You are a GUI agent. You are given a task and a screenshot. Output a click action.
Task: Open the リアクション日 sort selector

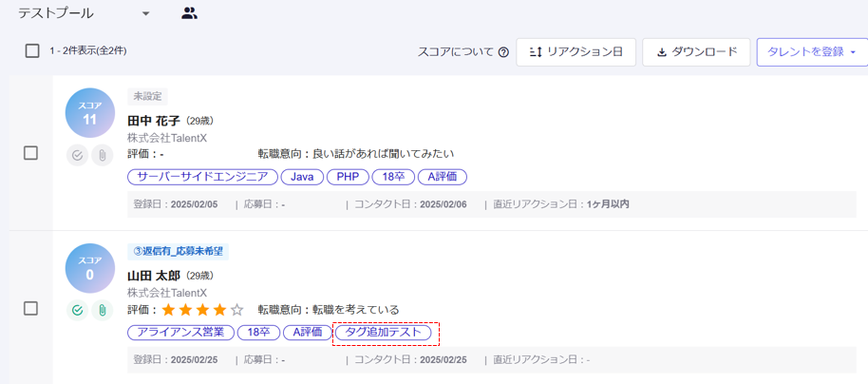pyautogui.click(x=576, y=52)
